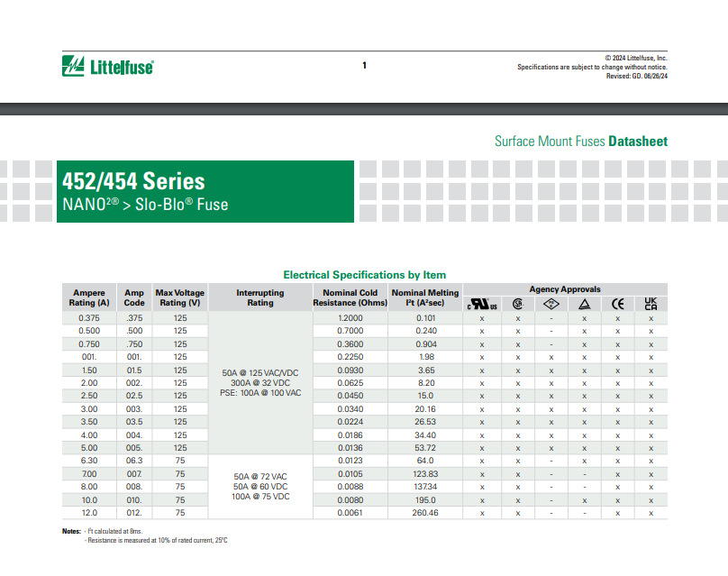Select melting value '195.0'

click(x=425, y=500)
